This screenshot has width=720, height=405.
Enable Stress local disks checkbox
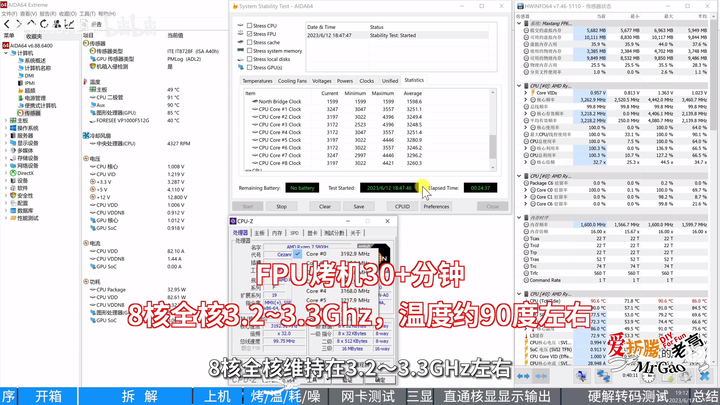click(x=249, y=59)
